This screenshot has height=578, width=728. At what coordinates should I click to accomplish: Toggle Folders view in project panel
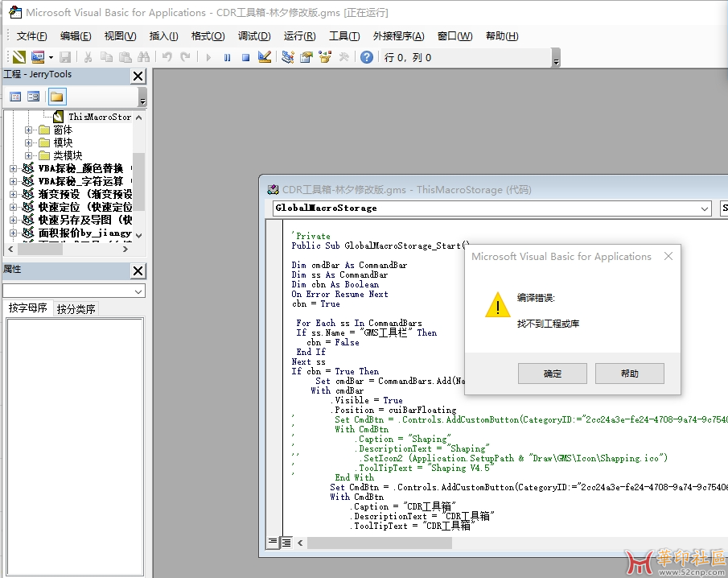tap(56, 97)
